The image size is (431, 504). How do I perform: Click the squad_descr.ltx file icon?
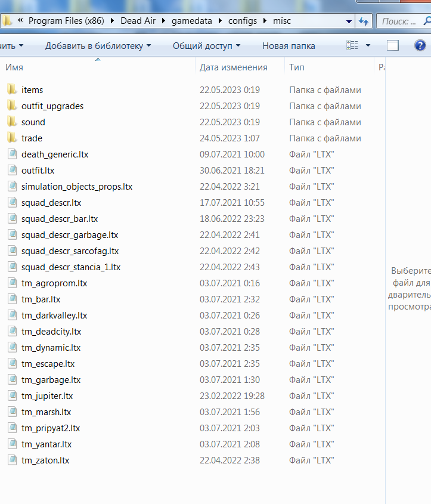tap(12, 202)
